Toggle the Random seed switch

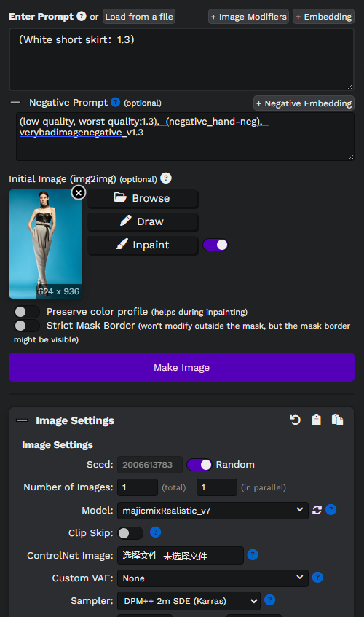[199, 465]
